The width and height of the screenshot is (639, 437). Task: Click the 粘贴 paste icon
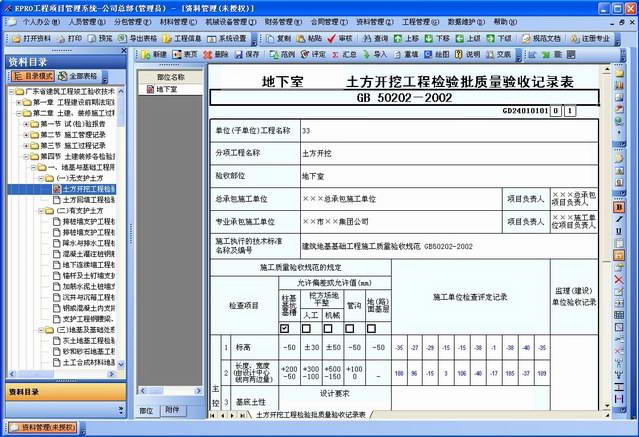pyautogui.click(x=301, y=39)
